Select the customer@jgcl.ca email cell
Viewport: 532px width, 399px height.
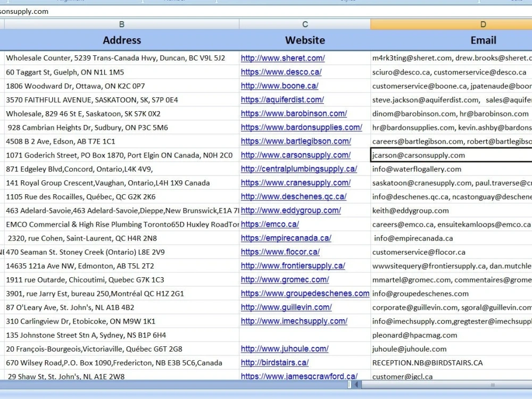tap(451, 375)
